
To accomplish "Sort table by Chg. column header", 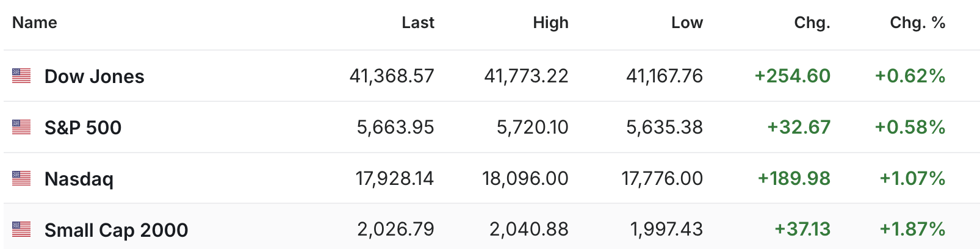I will (812, 23).
